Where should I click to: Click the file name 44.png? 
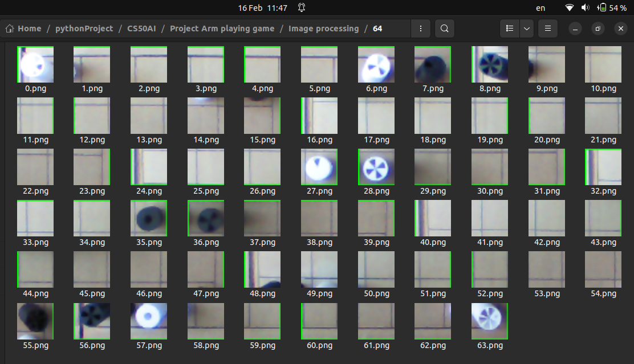[x=35, y=294]
